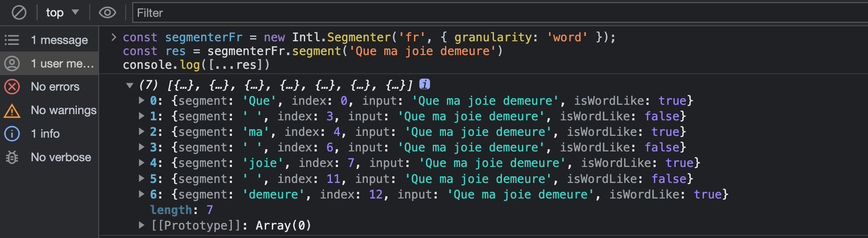Focus the Filter input field
Screen dimensions: 868x238
[500, 13]
